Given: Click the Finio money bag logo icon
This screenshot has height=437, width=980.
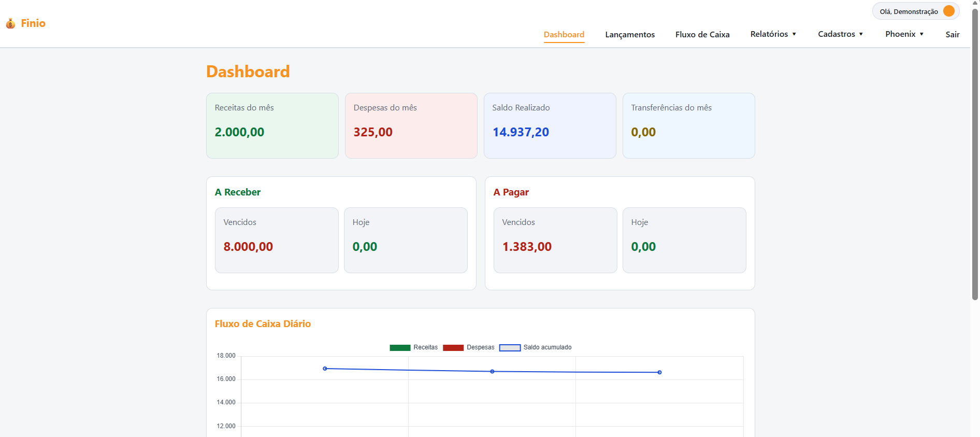Looking at the screenshot, I should [x=10, y=23].
